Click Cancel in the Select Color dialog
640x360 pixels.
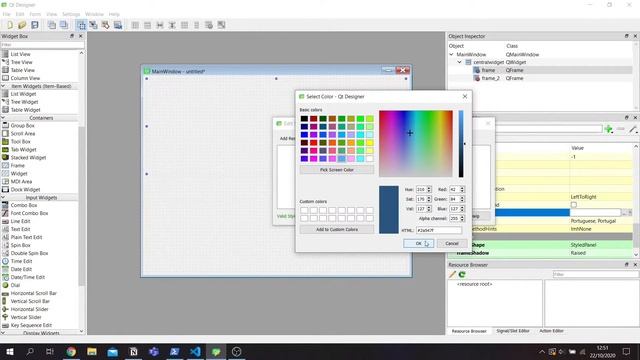[452, 243]
